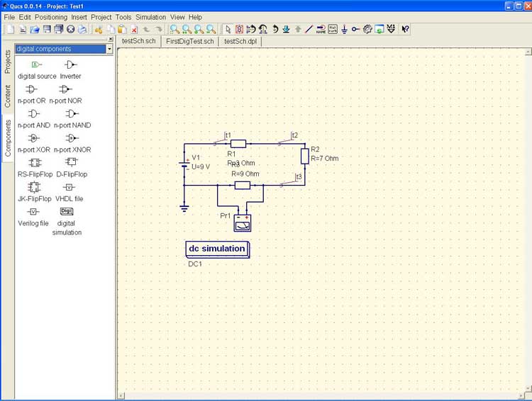This screenshot has width=532, height=401.
Task: Pick the JK-FlipFlop component
Action: click(x=34, y=192)
